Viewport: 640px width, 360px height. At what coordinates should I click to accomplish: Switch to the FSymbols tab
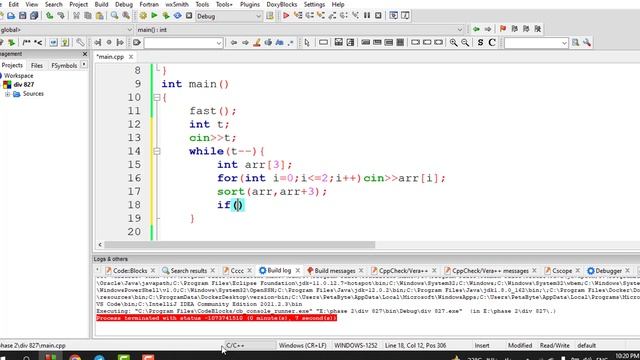pos(64,65)
